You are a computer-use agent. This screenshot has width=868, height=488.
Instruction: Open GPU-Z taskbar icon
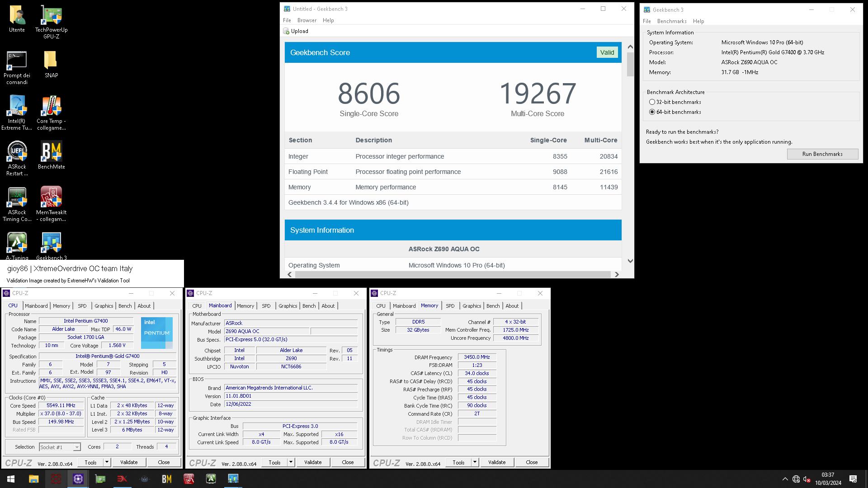[x=100, y=479]
